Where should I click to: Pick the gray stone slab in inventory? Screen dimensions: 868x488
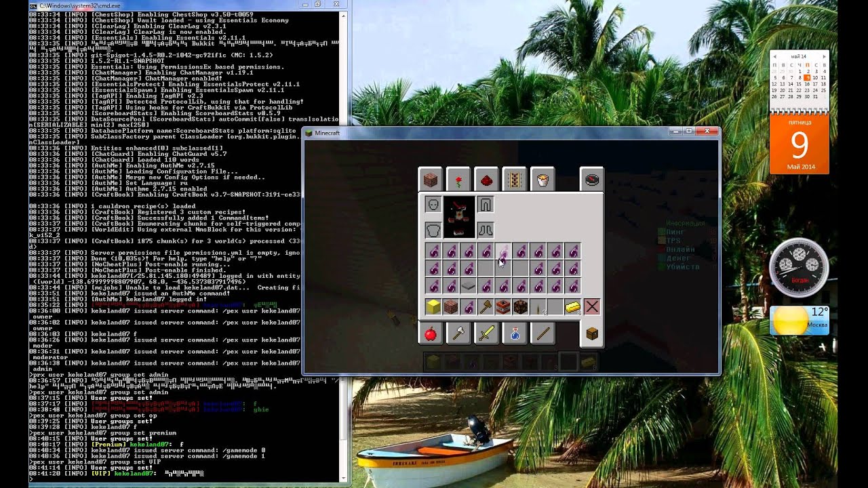468,286
